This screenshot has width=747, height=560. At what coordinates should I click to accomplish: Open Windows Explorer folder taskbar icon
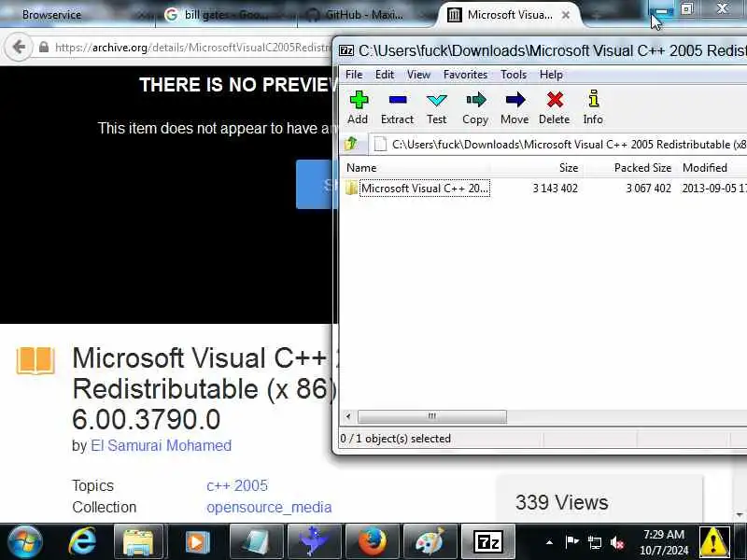tap(138, 542)
